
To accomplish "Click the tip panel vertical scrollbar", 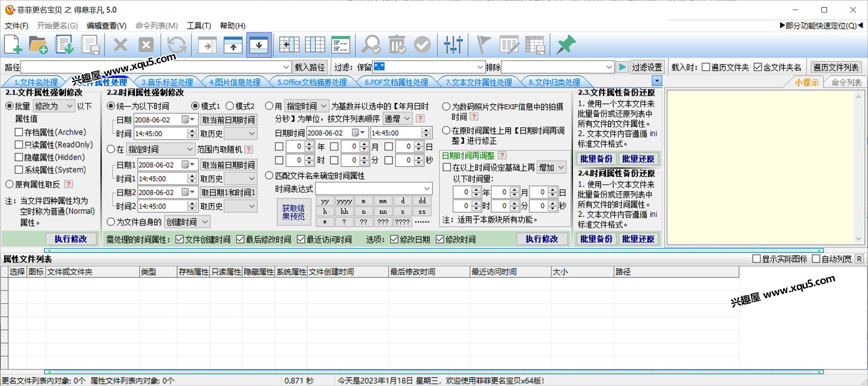I will point(858,167).
